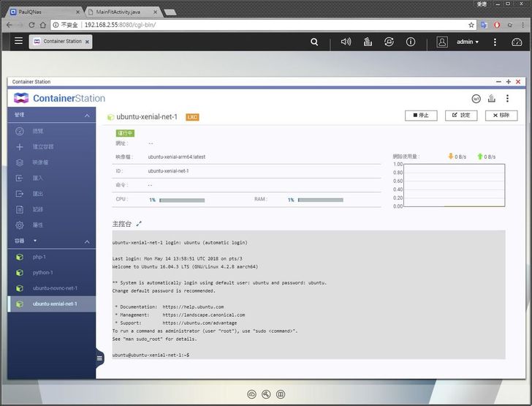Click the 設定 settings button
This screenshot has height=406, width=532.
461,116
